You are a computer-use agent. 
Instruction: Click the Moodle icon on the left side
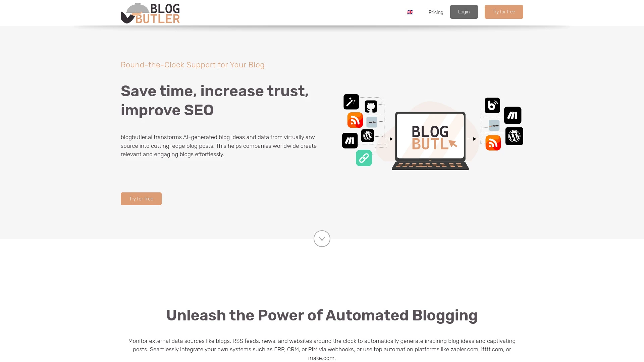[350, 140]
